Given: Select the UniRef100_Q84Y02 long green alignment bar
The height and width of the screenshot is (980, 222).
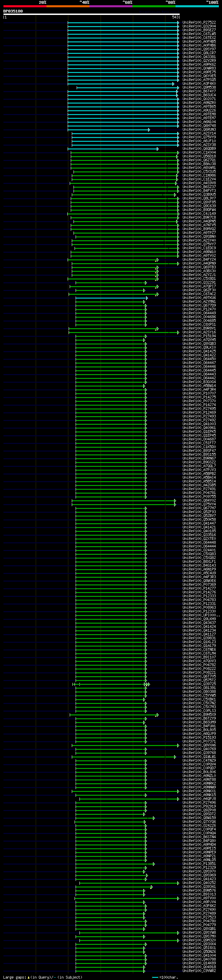Looking at the screenshot, I should [x=124, y=501].
